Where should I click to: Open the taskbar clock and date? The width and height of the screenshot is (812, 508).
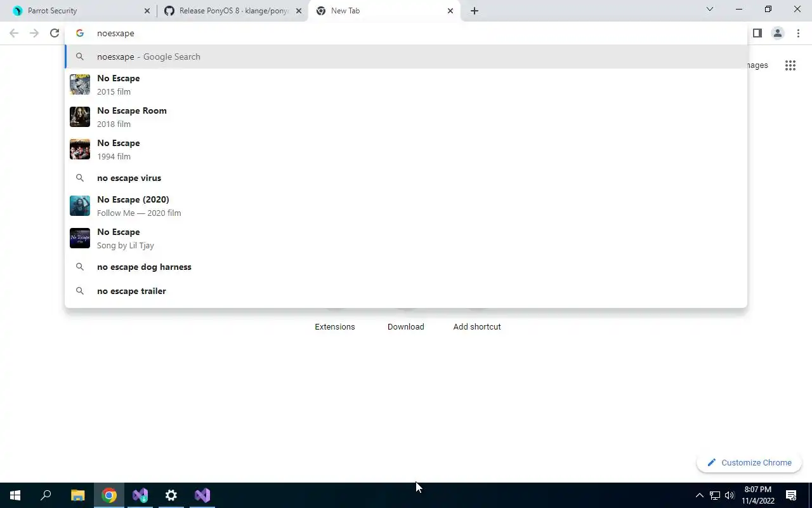tap(758, 495)
